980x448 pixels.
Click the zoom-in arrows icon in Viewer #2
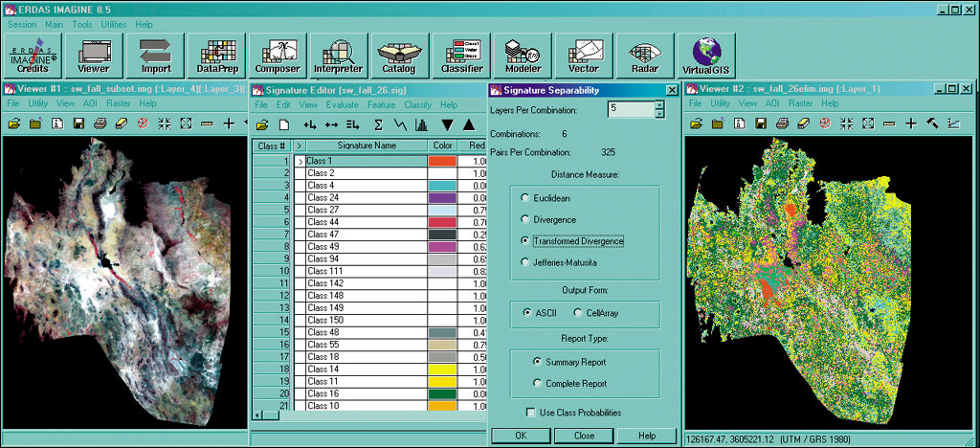pos(847,123)
